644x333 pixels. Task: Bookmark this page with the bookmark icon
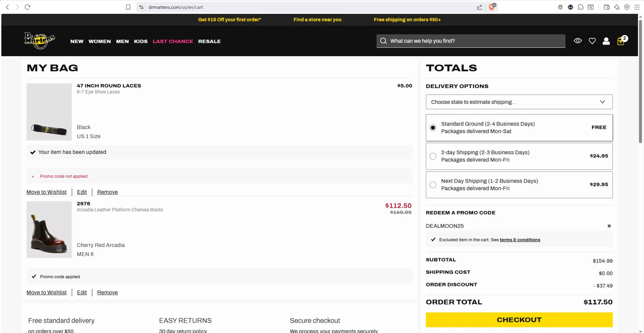click(128, 7)
